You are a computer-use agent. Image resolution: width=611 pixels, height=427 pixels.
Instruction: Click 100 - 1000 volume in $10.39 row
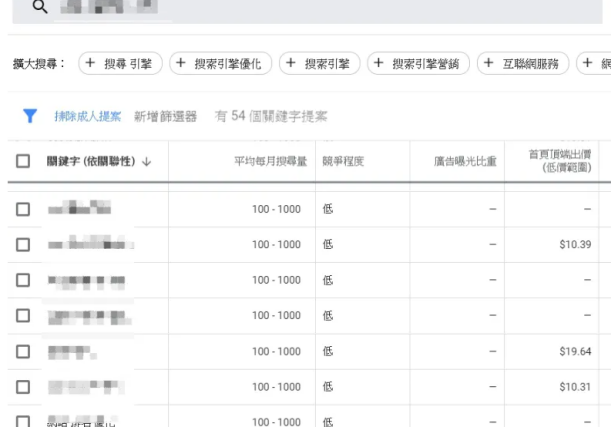pos(276,244)
